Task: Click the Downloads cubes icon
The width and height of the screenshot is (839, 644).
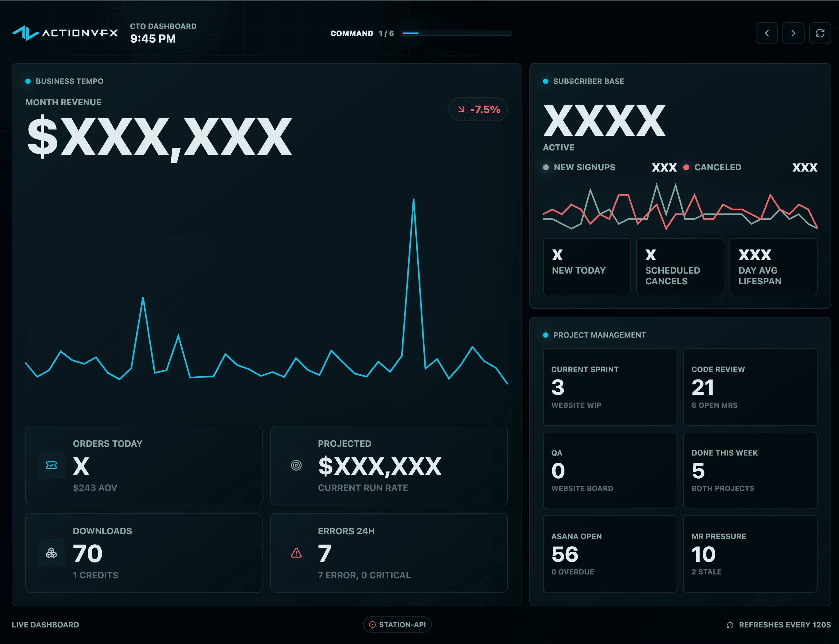Action: [51, 553]
